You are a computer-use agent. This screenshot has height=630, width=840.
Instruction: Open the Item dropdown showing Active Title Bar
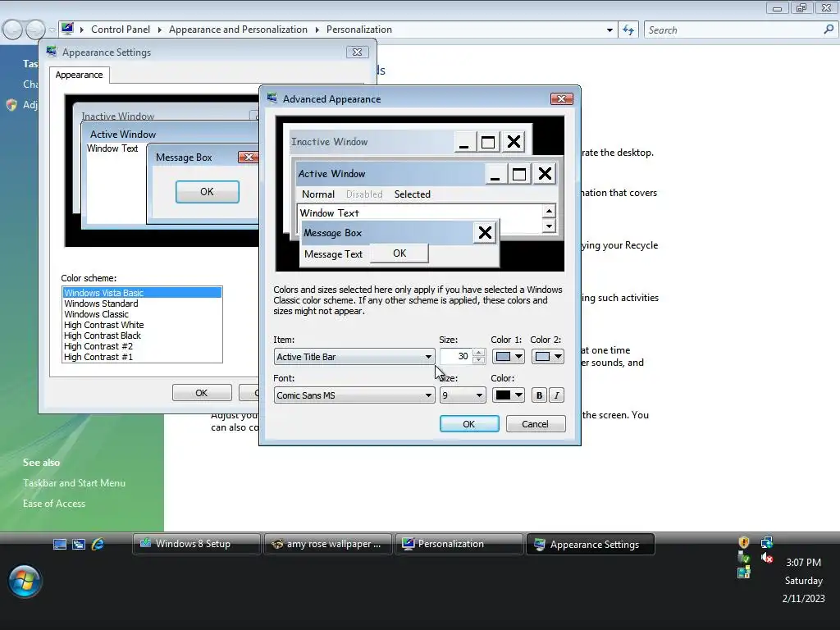click(x=354, y=357)
